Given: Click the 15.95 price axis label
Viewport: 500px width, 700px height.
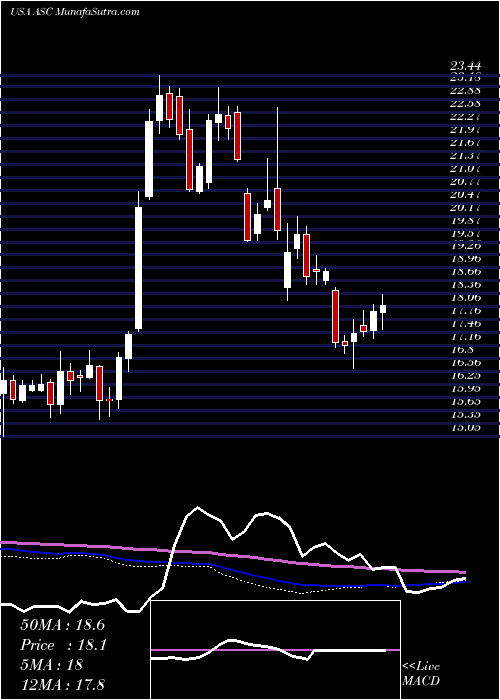Looking at the screenshot, I should 466,388.
